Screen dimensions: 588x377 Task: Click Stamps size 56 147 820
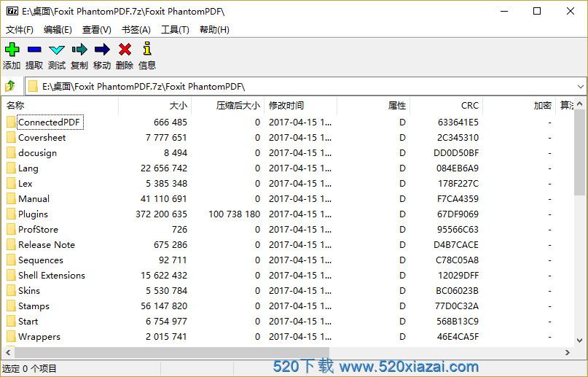[163, 306]
